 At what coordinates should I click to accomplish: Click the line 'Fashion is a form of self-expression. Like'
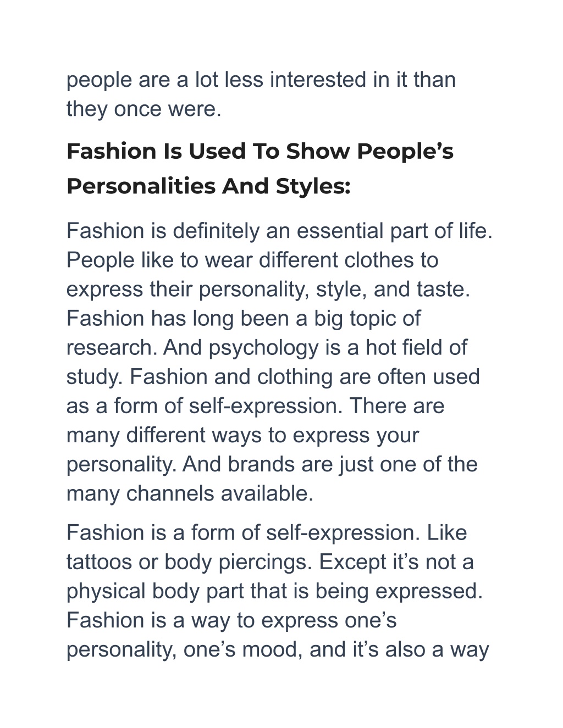click(x=267, y=532)
